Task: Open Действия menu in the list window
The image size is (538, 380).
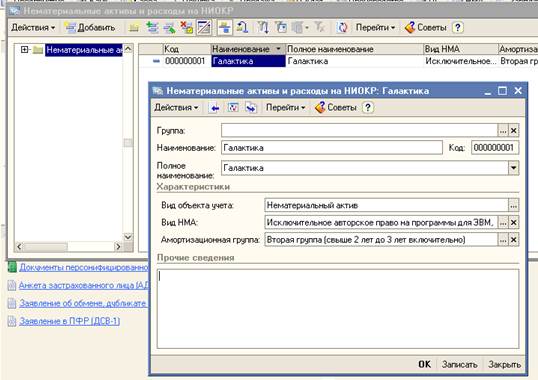Action: 33,27
